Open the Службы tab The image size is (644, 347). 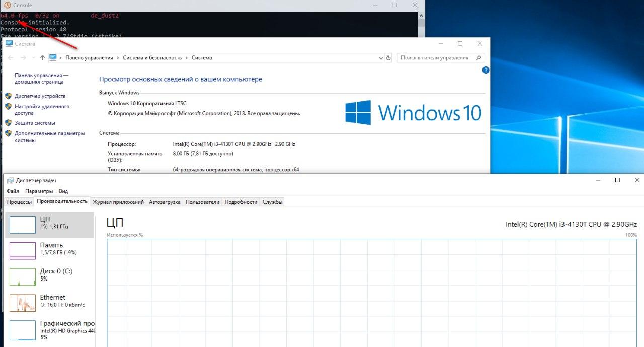[x=273, y=202]
